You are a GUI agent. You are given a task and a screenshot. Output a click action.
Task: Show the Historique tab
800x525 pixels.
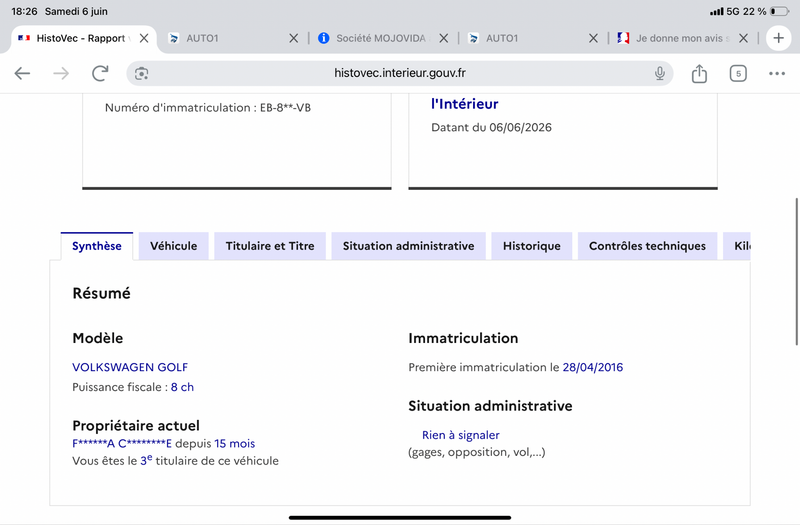532,246
